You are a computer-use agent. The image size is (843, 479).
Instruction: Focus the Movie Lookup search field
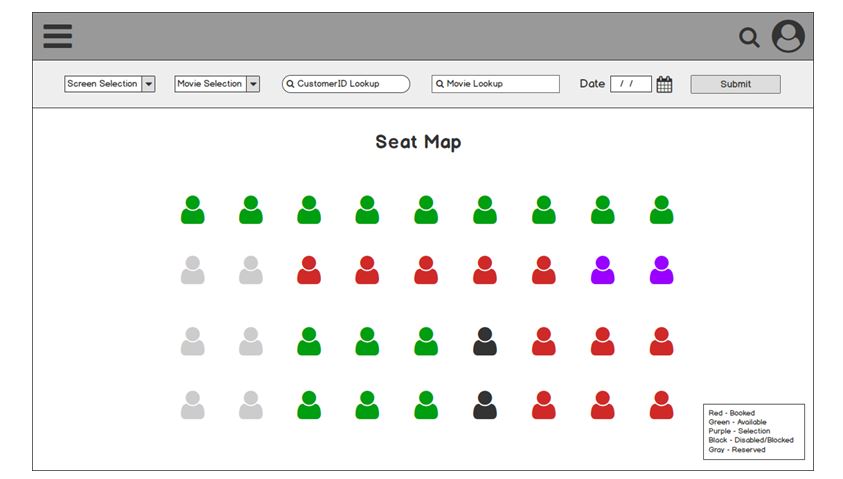[495, 84]
